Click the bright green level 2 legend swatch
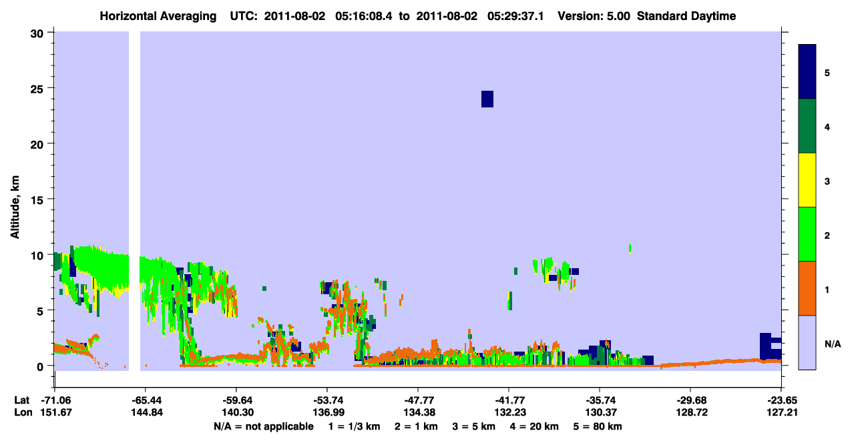The image size is (868, 445). pyautogui.click(x=807, y=234)
